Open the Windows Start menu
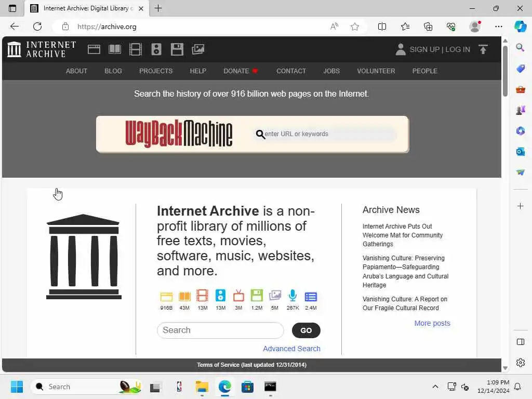 coord(17,387)
